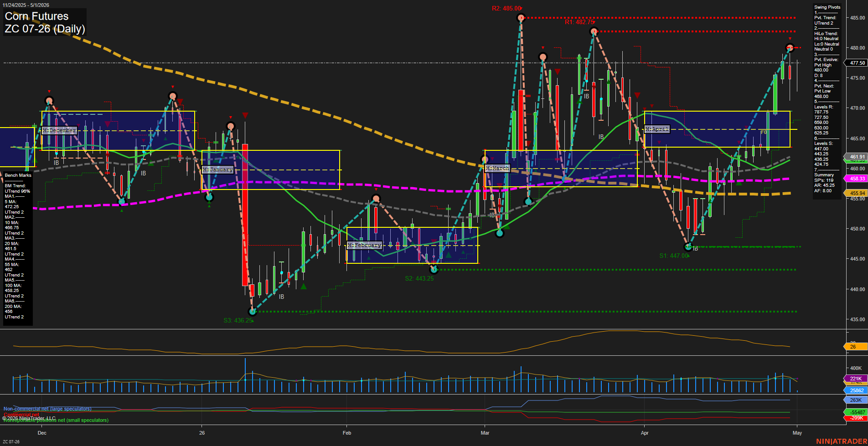Click the swing pivot high circle at 482.75

(594, 31)
